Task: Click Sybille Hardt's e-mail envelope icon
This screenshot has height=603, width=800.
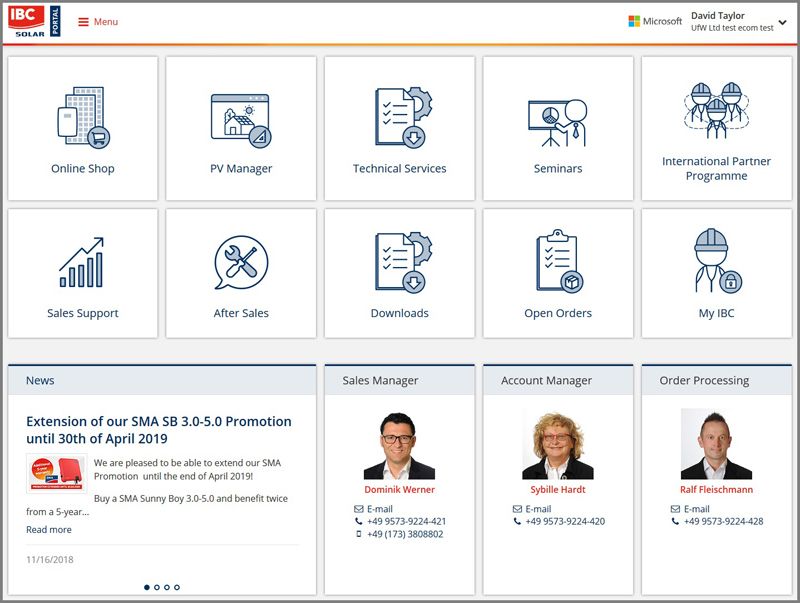Action: tap(517, 509)
